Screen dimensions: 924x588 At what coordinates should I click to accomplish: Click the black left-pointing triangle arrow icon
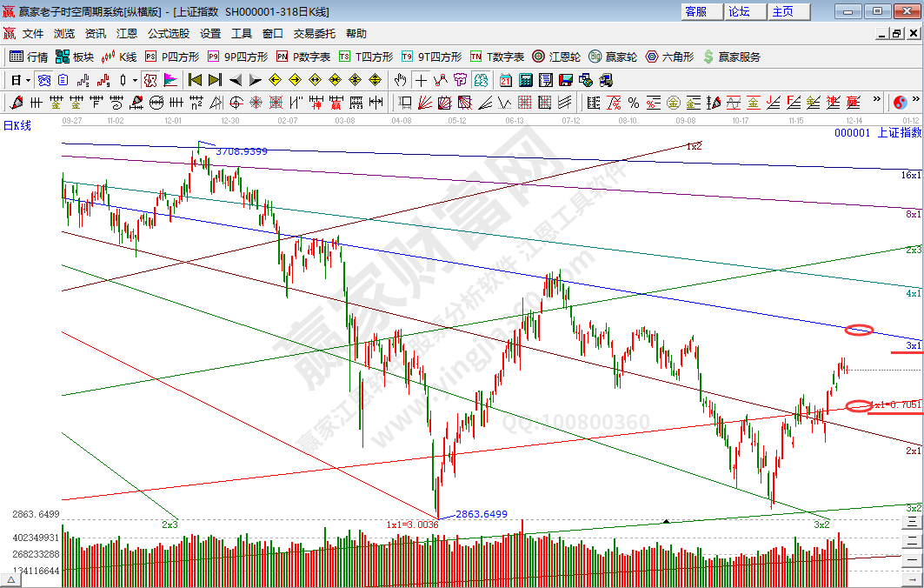(x=236, y=80)
